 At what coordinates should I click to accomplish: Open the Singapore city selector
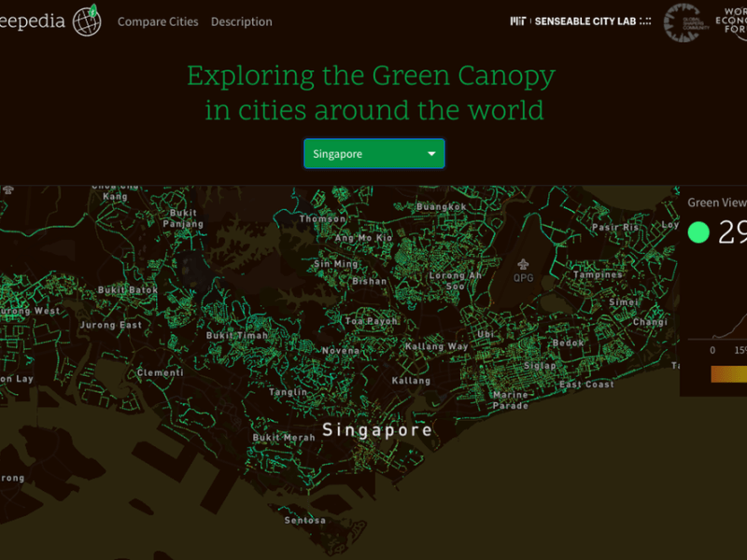click(373, 154)
